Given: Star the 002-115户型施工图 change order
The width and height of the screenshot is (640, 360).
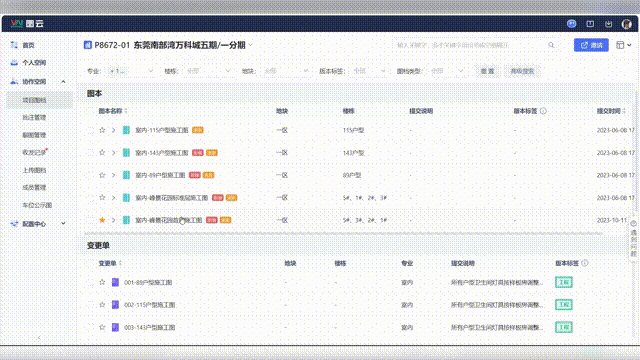Looking at the screenshot, I should 102,304.
